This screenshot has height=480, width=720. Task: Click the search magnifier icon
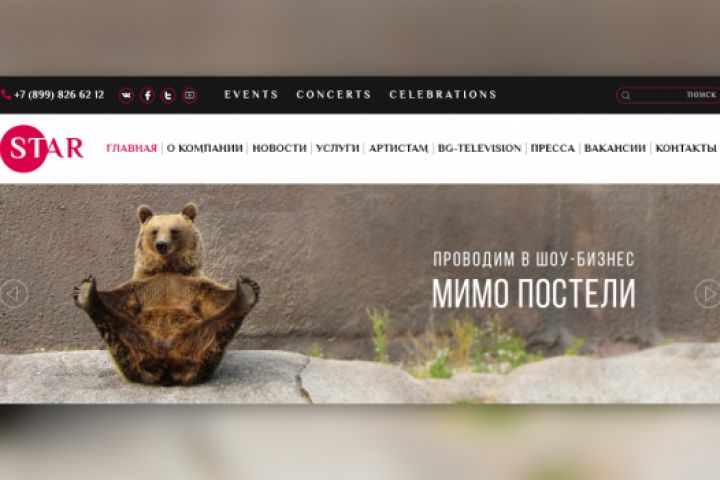coord(626,95)
